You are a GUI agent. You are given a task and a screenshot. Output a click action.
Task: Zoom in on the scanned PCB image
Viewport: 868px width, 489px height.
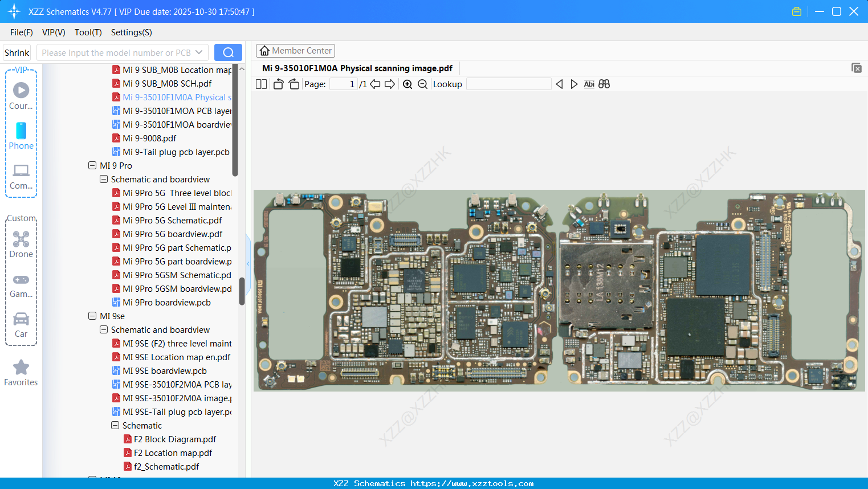click(x=407, y=84)
